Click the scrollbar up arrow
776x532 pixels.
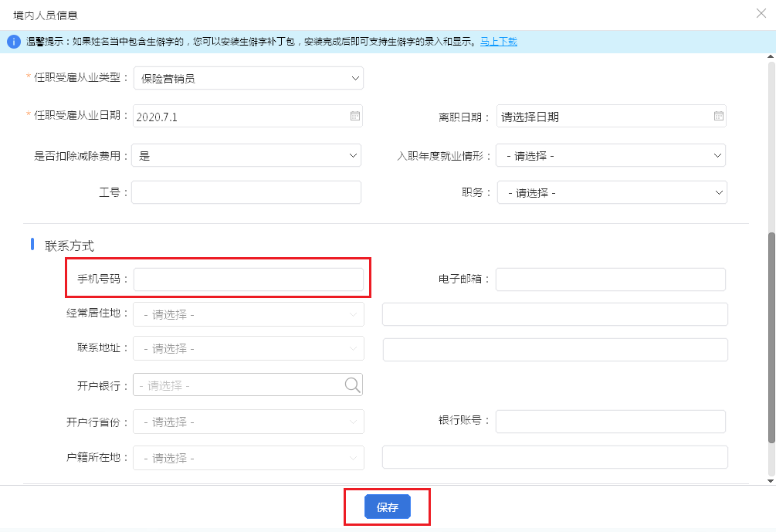(x=771, y=56)
